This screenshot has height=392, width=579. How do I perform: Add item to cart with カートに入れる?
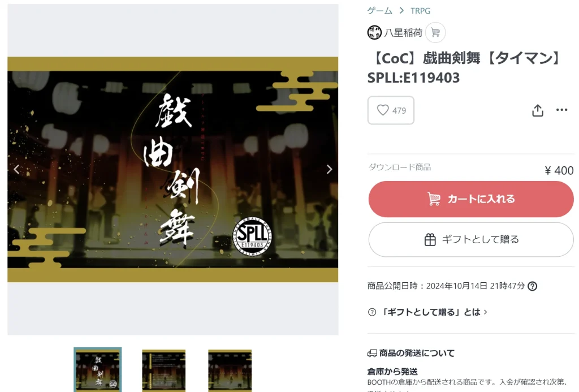pos(471,199)
